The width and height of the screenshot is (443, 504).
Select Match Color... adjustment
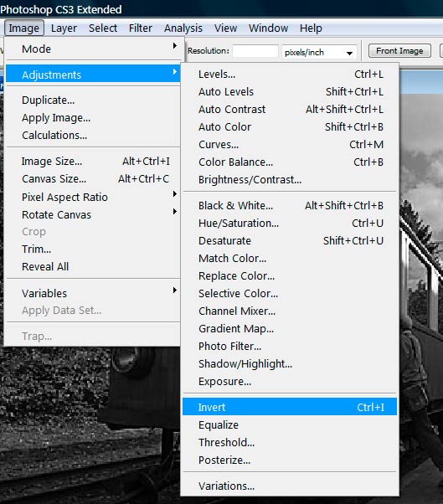[290, 258]
